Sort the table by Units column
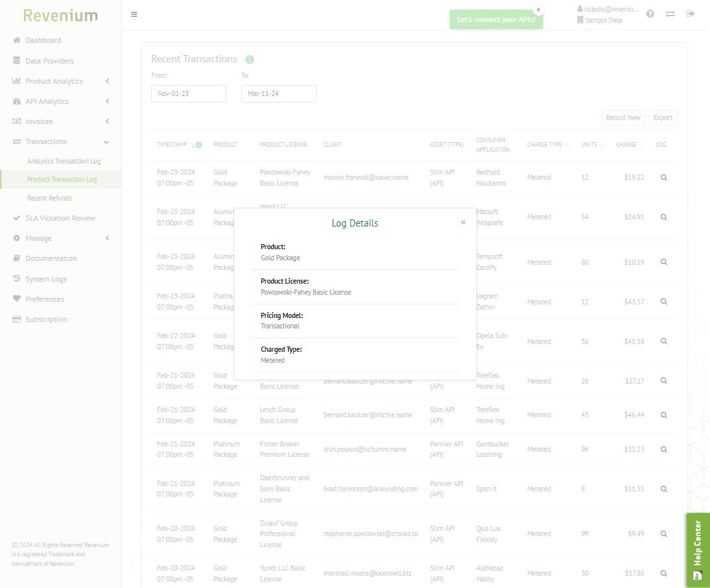Screen dimensions: 710x588 pyautogui.click(x=591, y=145)
